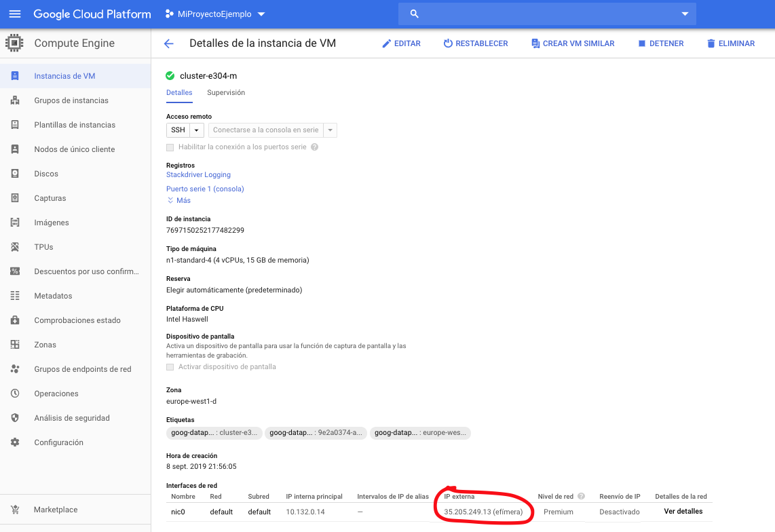
Task: Click the Descuentos por uso percent icon
Action: [15, 271]
